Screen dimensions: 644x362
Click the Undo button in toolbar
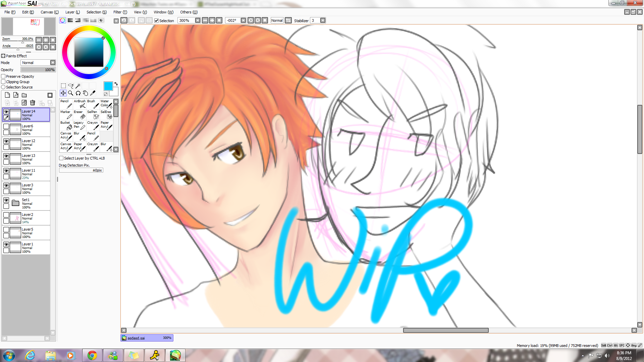[x=124, y=20]
